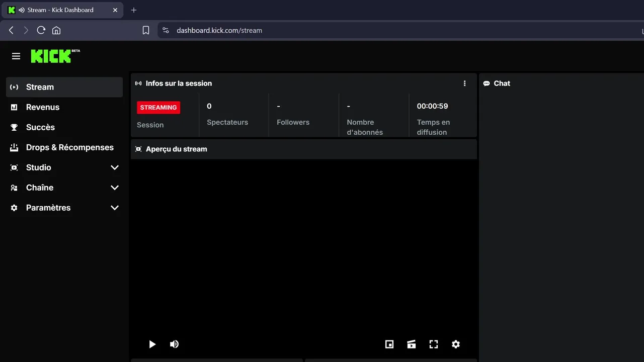Select the Stream - Kick Dashboard tab
The height and width of the screenshot is (362, 644).
[63, 10]
